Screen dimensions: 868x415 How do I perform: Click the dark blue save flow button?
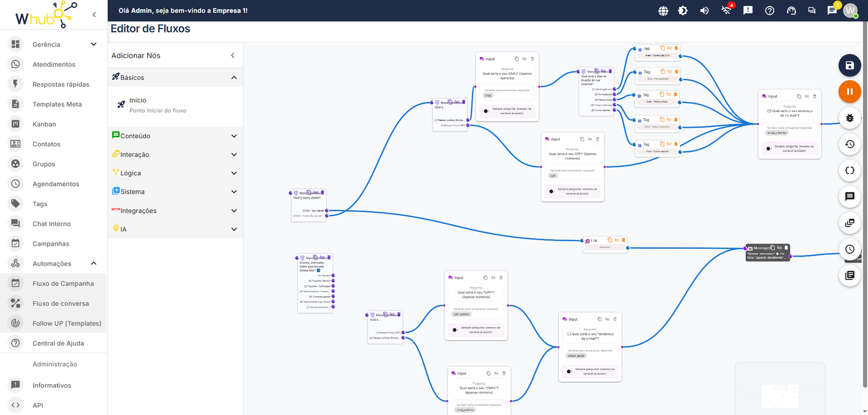click(x=850, y=66)
